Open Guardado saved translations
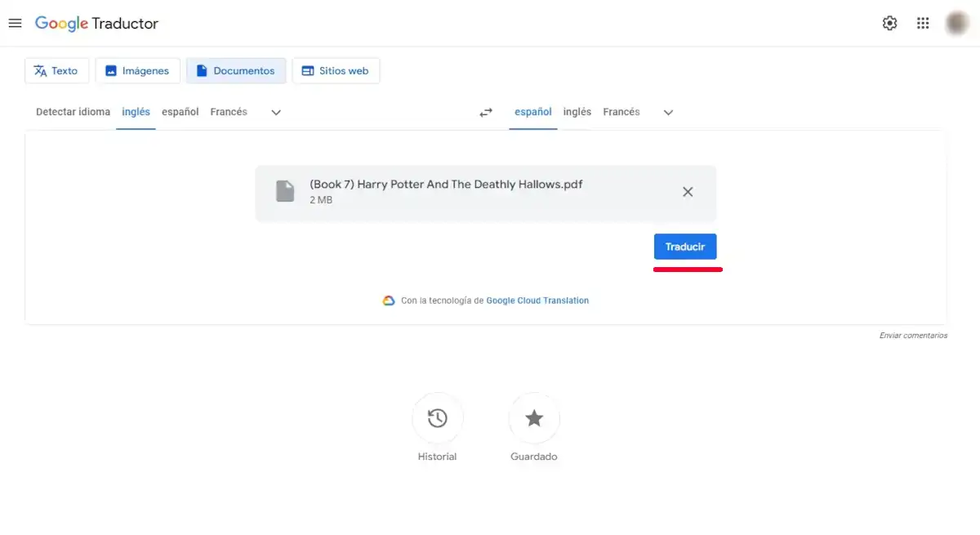 (x=534, y=417)
